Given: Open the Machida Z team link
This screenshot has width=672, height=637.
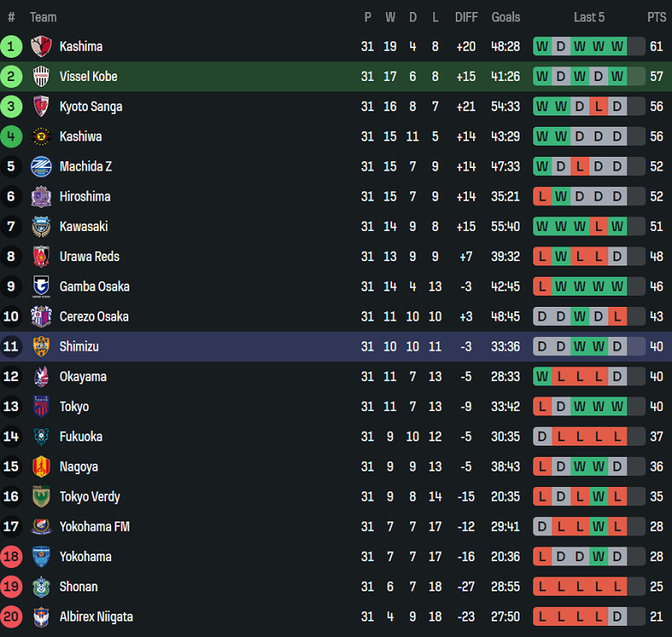Looking at the screenshot, I should [x=85, y=166].
